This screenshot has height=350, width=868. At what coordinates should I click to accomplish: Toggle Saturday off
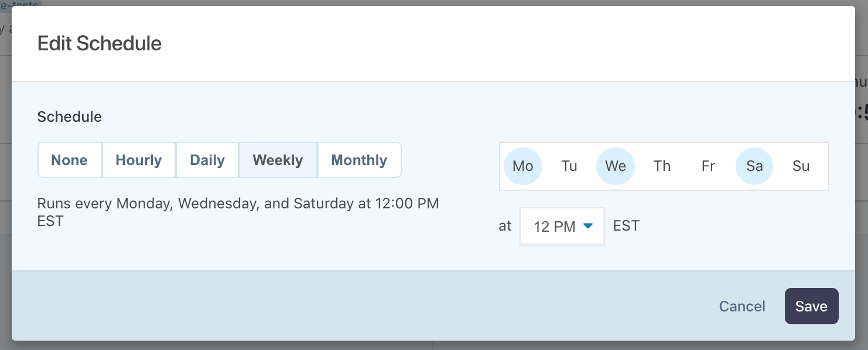754,166
